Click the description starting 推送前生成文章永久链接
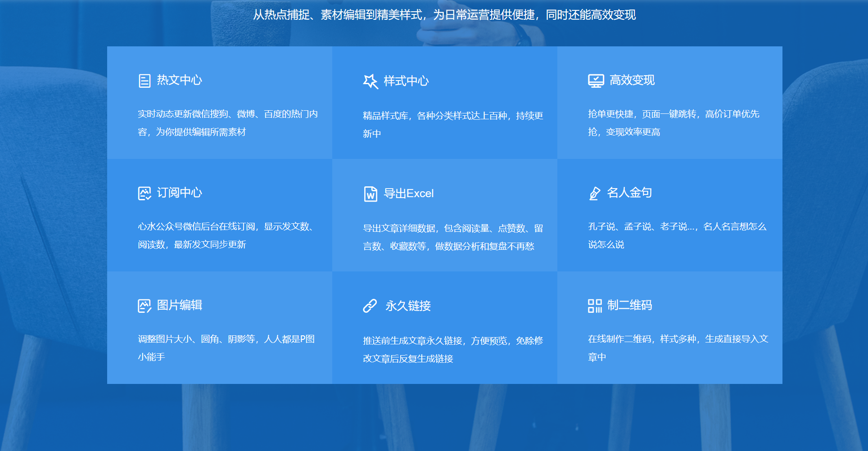Viewport: 868px width, 451px height. click(x=453, y=350)
